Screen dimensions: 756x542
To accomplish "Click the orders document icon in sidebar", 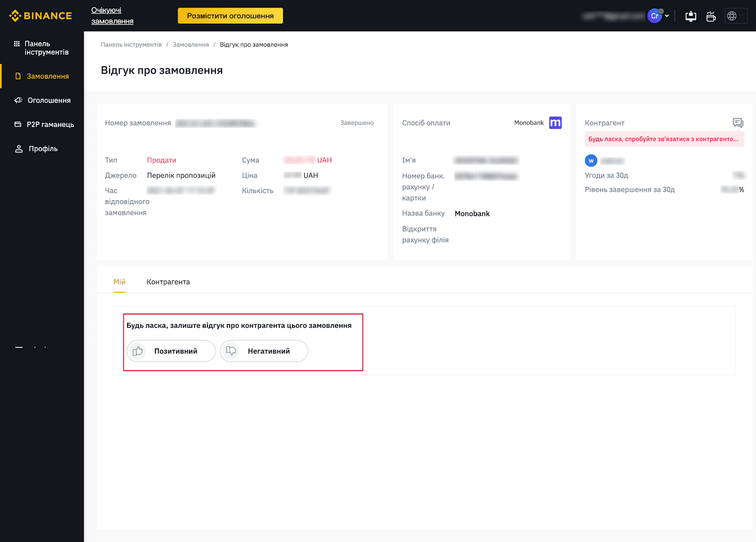I will (x=18, y=76).
